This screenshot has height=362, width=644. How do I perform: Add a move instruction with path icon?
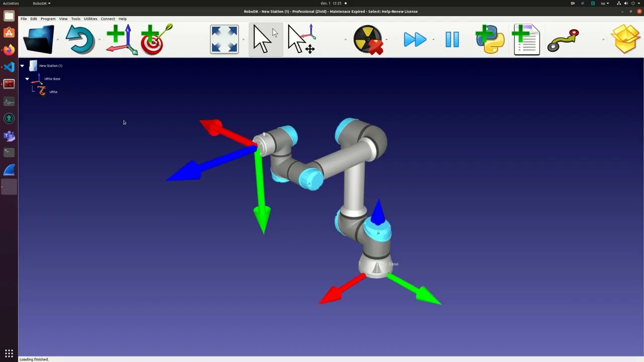[563, 40]
